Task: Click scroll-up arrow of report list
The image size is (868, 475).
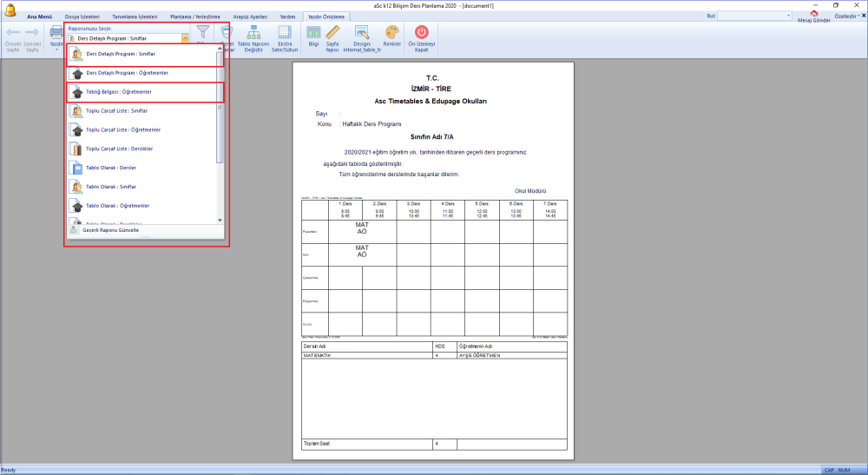Action: 220,48
